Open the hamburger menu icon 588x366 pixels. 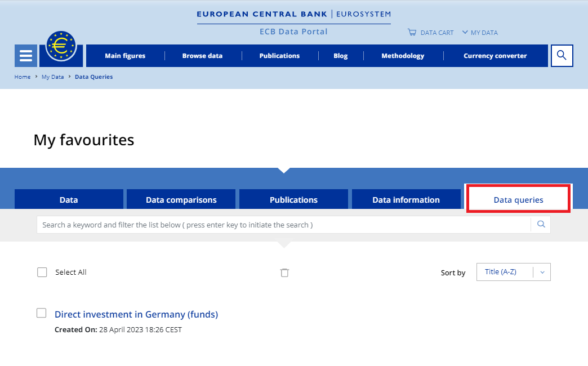[25, 56]
